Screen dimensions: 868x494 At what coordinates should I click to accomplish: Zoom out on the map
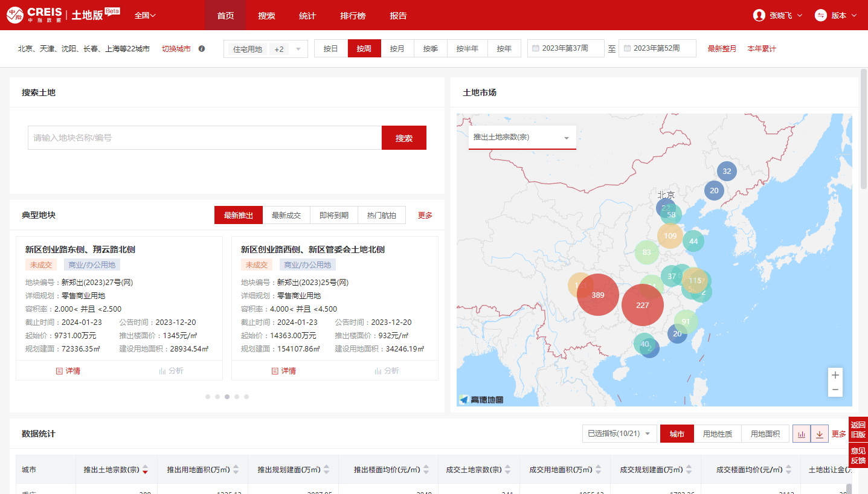(835, 390)
